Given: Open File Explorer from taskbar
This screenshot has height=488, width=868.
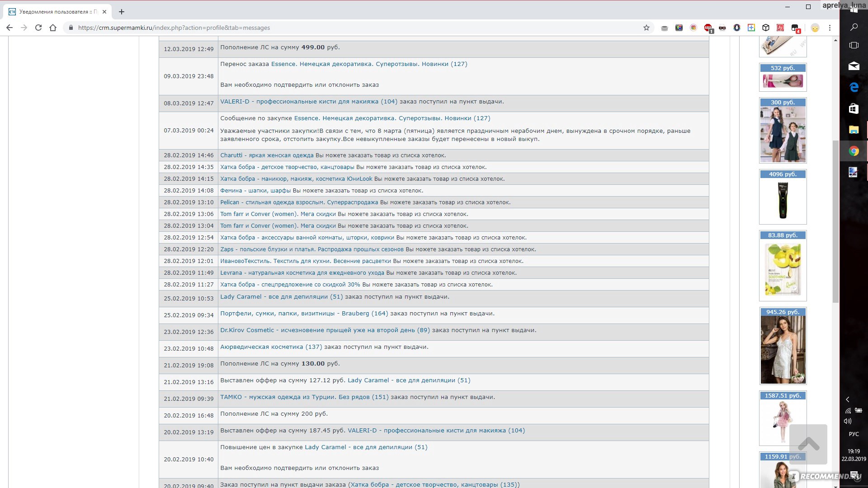Looking at the screenshot, I should pyautogui.click(x=854, y=130).
